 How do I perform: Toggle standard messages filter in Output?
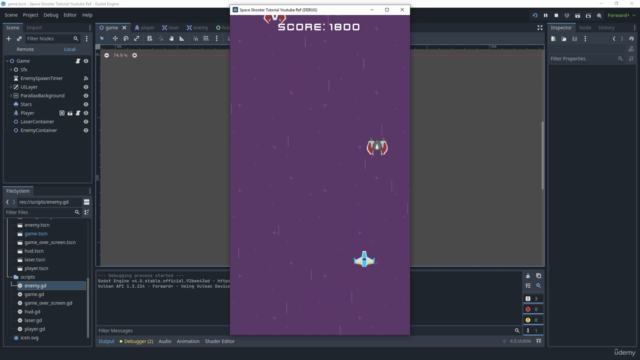coord(533,299)
